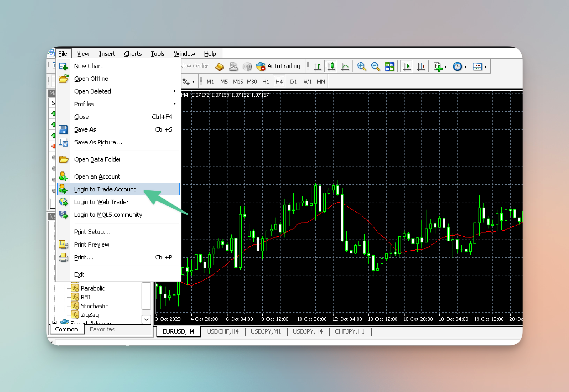Select the H4 timeframe button
The width and height of the screenshot is (569, 392).
click(x=279, y=81)
